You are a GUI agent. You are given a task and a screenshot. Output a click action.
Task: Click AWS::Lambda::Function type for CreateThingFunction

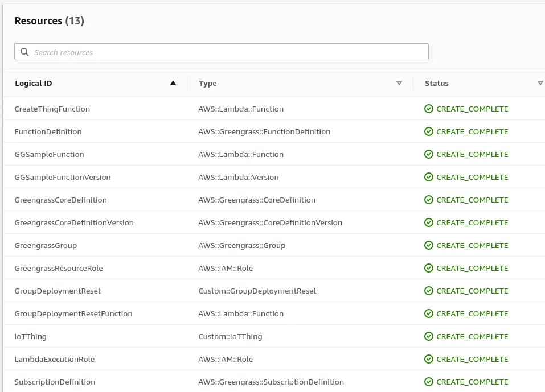[x=241, y=109]
